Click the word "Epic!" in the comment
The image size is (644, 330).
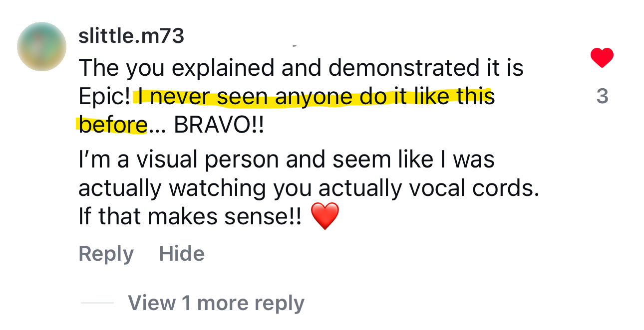point(104,97)
